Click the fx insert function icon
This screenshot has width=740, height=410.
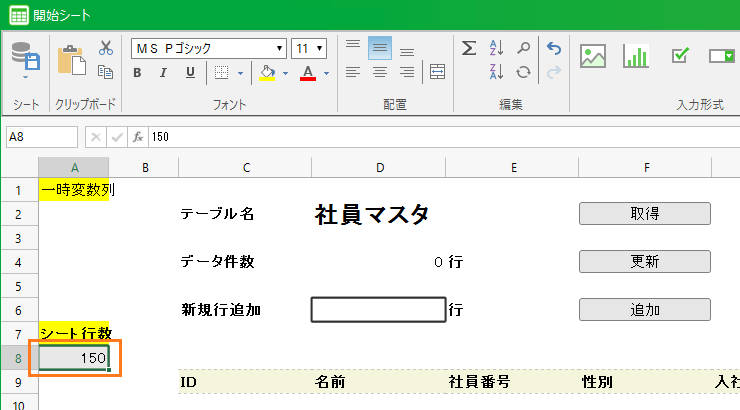(138, 137)
